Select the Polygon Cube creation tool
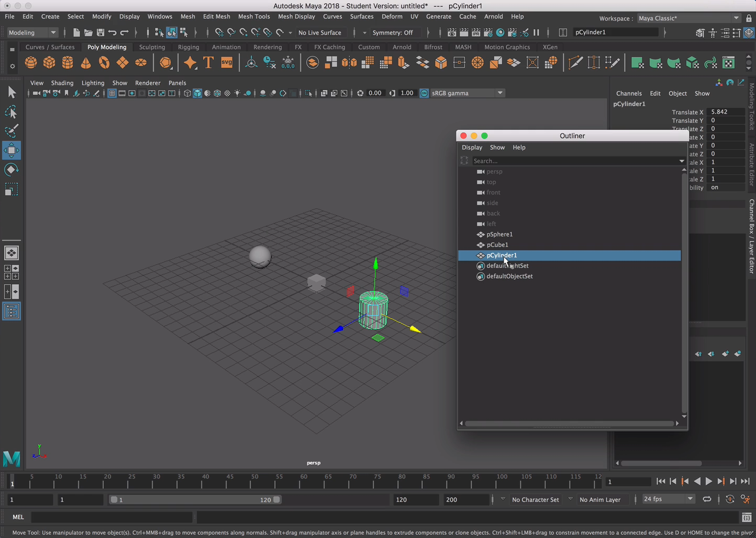The image size is (756, 538). 49,62
